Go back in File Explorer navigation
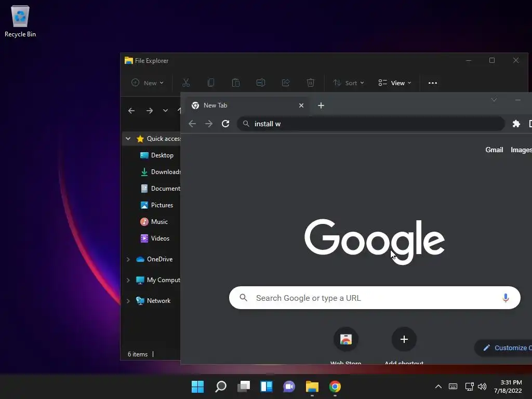Image resolution: width=532 pixels, height=399 pixels. [131, 111]
